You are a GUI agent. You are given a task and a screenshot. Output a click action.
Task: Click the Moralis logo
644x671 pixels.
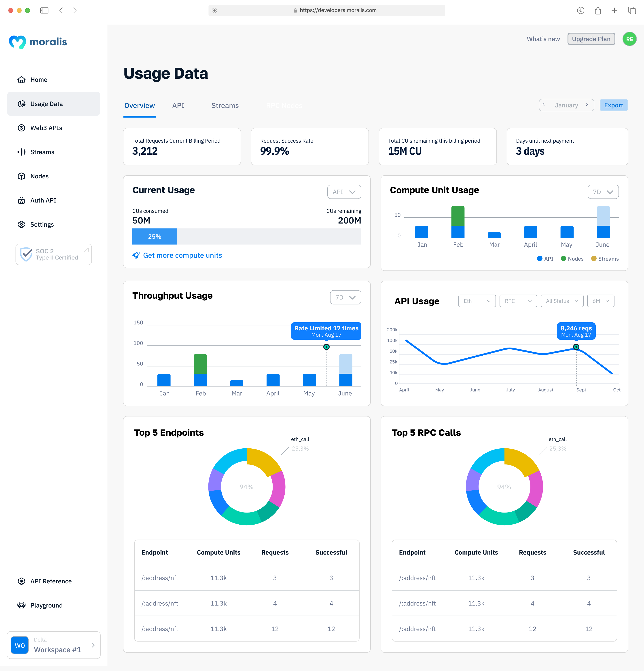38,42
